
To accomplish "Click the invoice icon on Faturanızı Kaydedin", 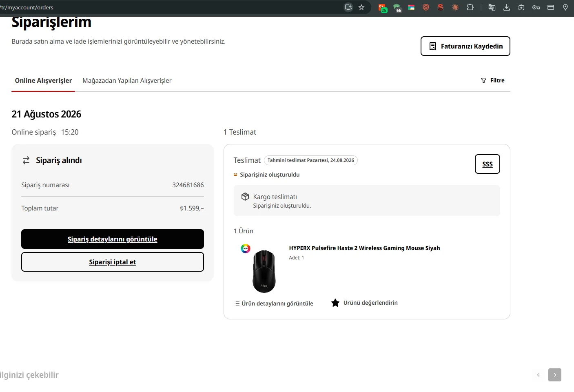I will click(433, 46).
